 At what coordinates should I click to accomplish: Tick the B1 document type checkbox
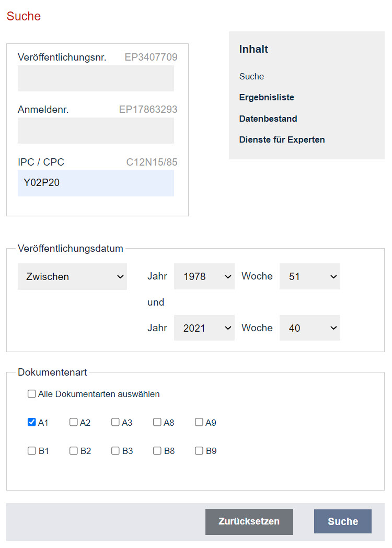[x=32, y=450]
